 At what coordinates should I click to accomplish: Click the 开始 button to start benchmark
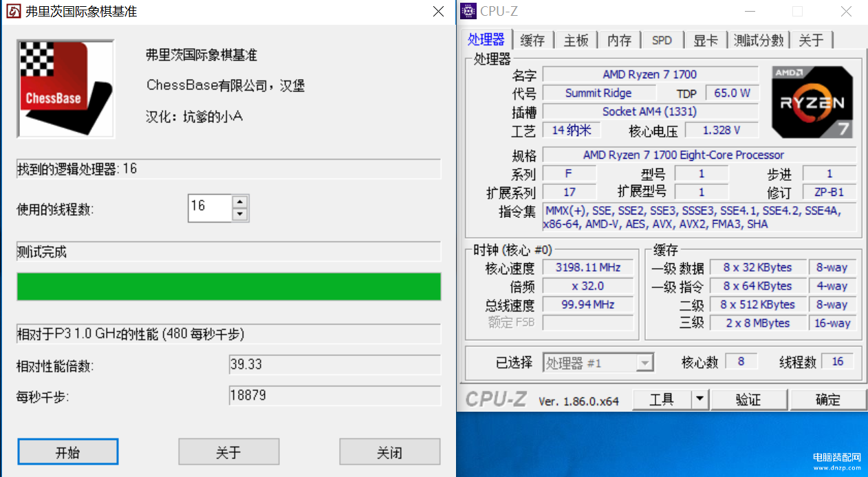point(67,452)
